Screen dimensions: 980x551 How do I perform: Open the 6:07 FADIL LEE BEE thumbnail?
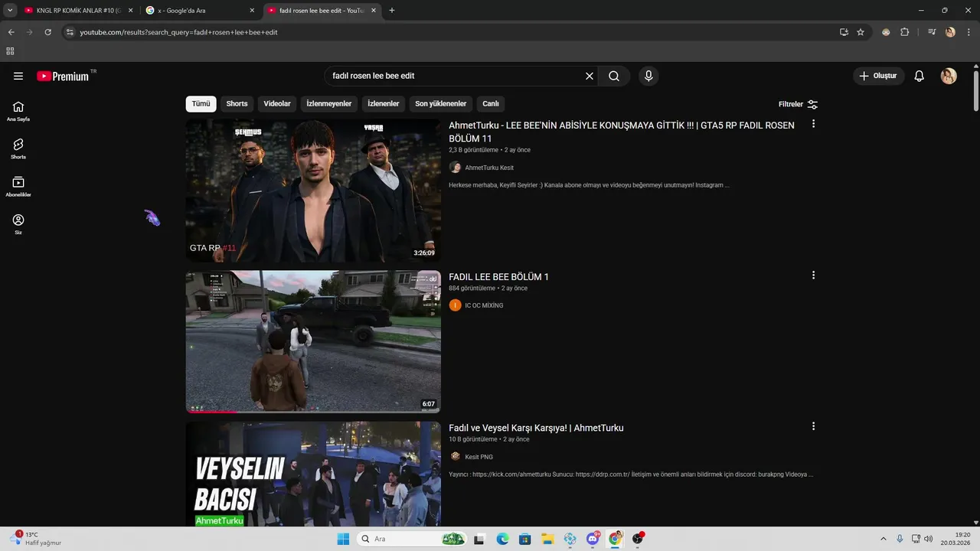pyautogui.click(x=313, y=341)
